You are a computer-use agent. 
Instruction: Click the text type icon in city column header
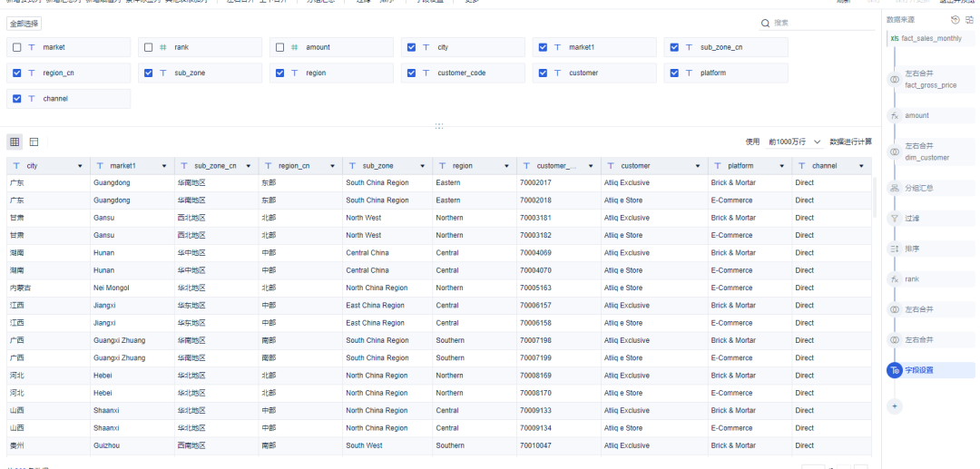click(15, 166)
